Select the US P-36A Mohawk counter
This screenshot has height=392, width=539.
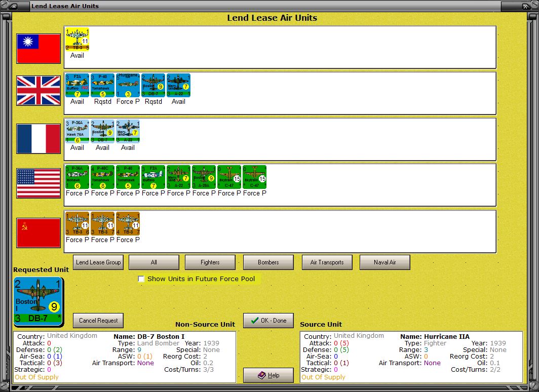[78, 177]
